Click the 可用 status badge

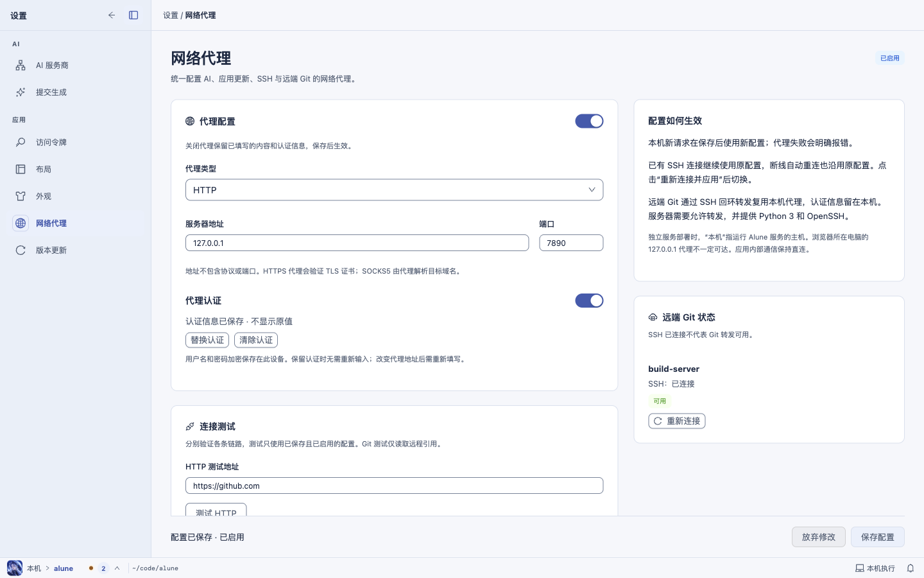(660, 401)
